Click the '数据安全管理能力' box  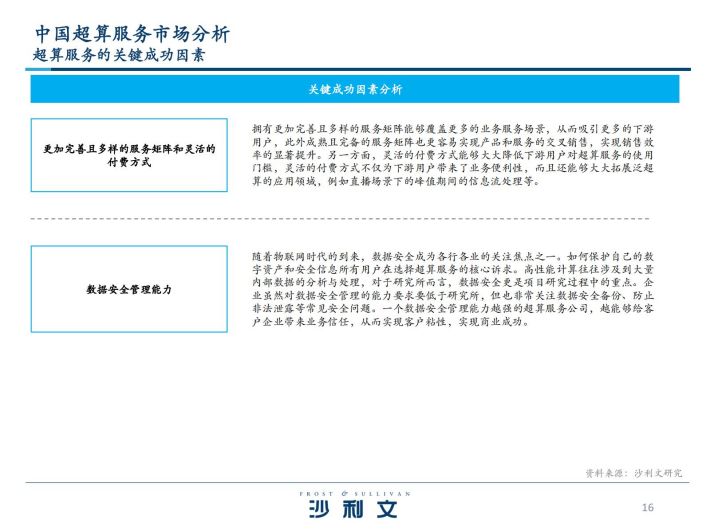(129, 289)
